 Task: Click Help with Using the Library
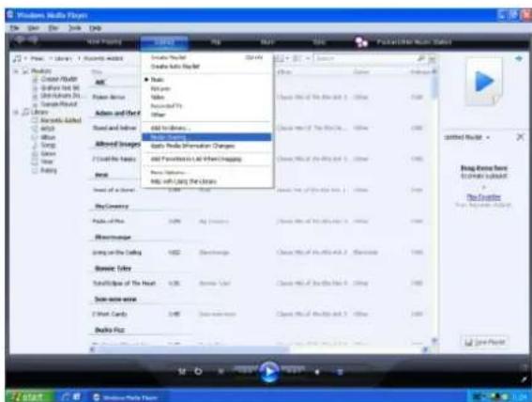click(x=183, y=181)
